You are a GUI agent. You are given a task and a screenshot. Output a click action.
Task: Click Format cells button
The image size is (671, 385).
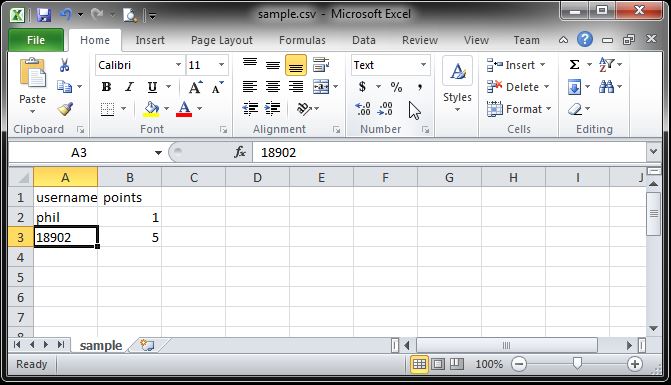point(519,109)
